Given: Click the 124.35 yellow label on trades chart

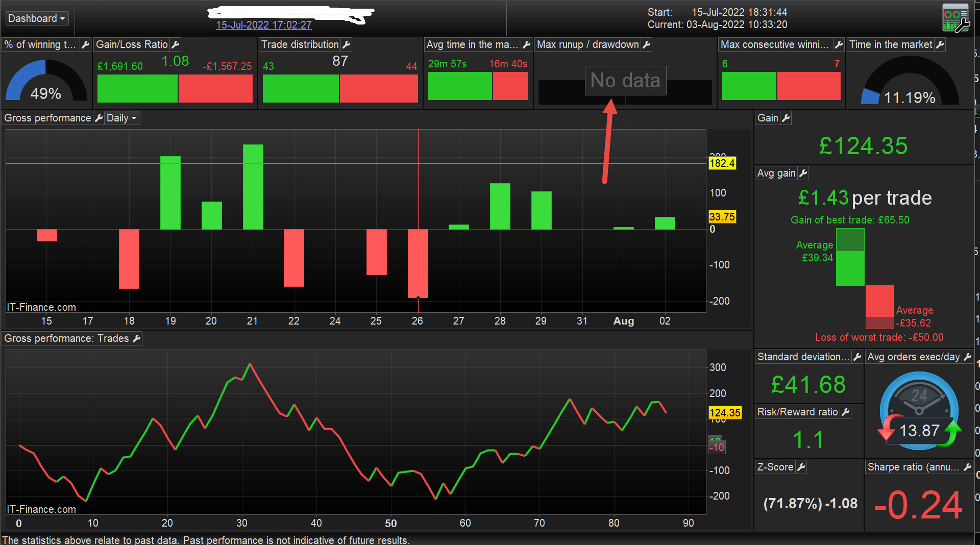Looking at the screenshot, I should pos(725,412).
